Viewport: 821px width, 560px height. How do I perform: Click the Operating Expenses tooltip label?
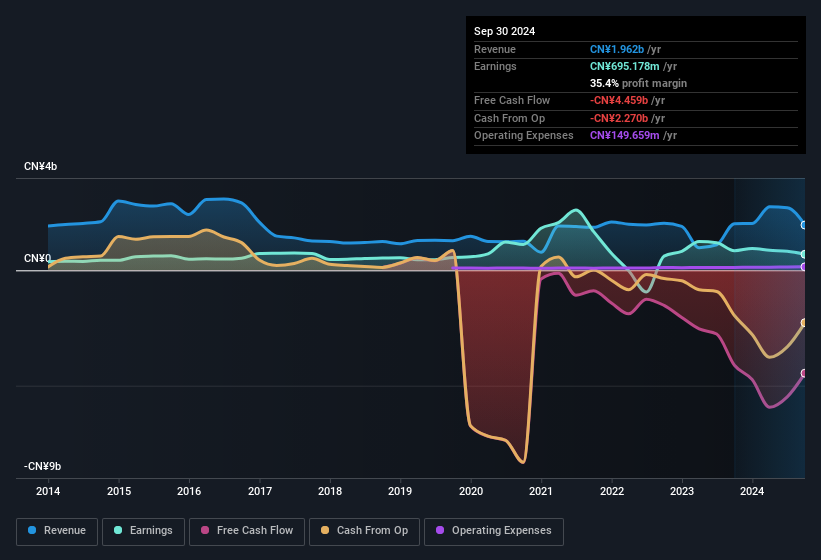(524, 136)
